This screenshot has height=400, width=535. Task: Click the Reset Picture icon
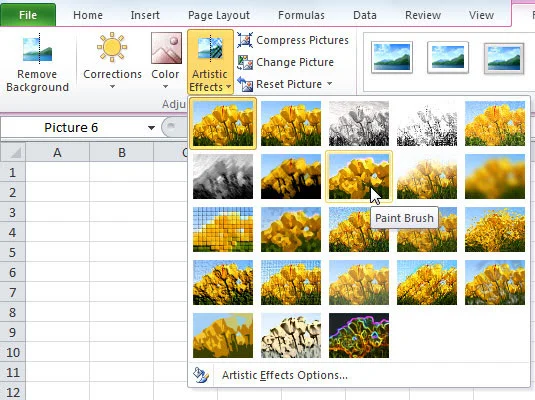(x=245, y=84)
